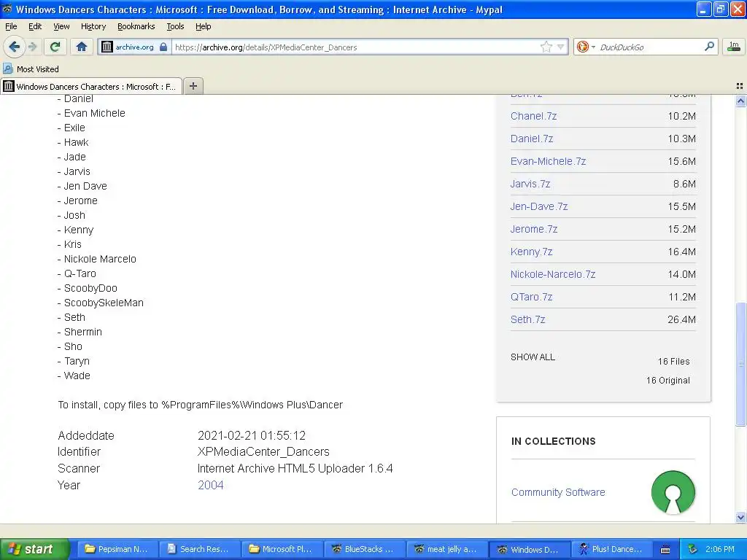Open the Help menu
This screenshot has width=747, height=560.
203,26
